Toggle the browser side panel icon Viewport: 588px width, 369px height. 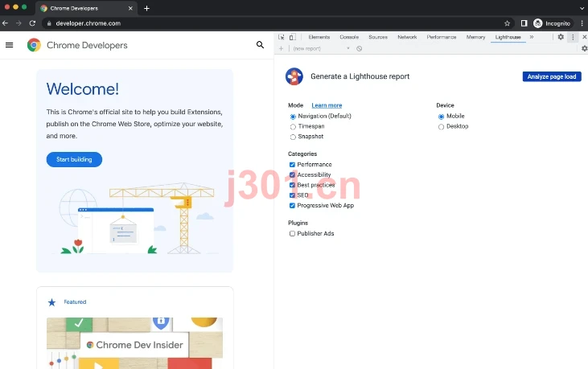(x=524, y=23)
